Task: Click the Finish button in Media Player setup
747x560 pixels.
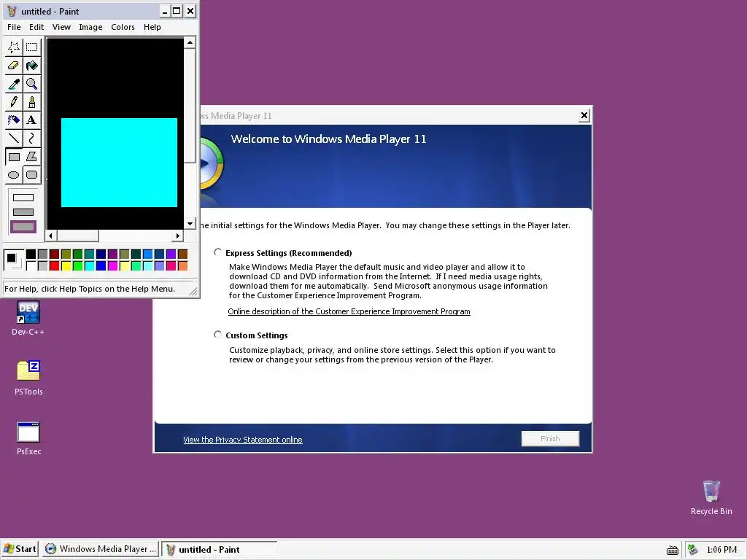Action: [550, 438]
